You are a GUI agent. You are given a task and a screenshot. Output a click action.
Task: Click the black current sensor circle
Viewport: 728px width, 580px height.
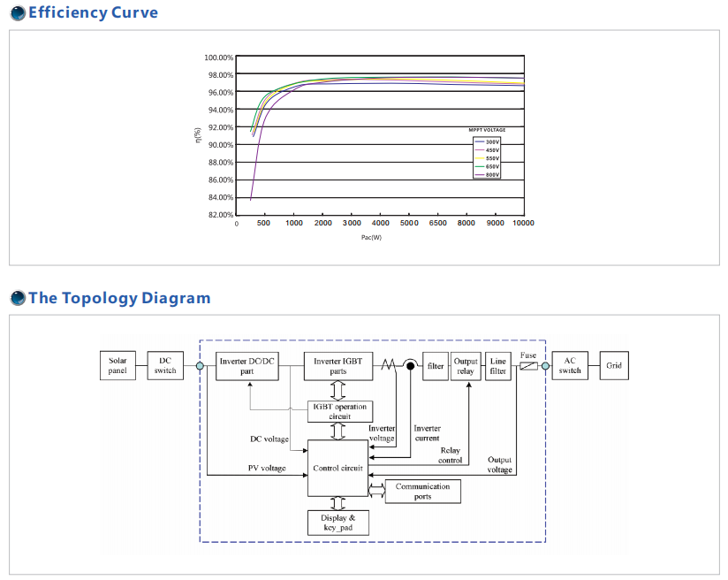410,365
